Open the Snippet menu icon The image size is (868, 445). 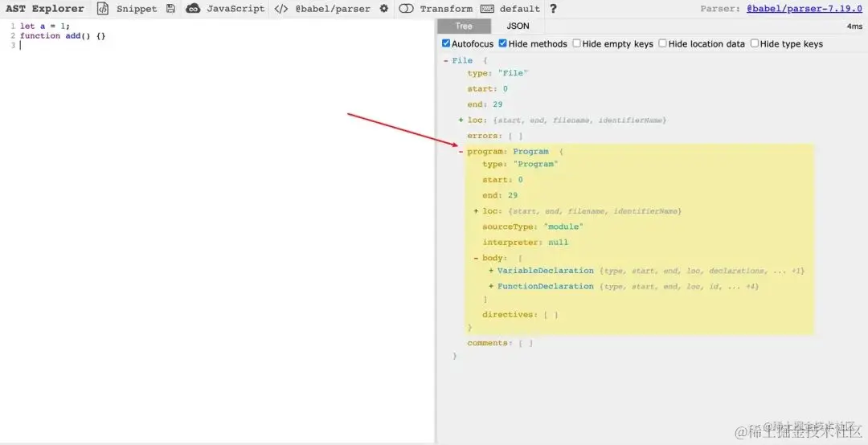(x=103, y=9)
